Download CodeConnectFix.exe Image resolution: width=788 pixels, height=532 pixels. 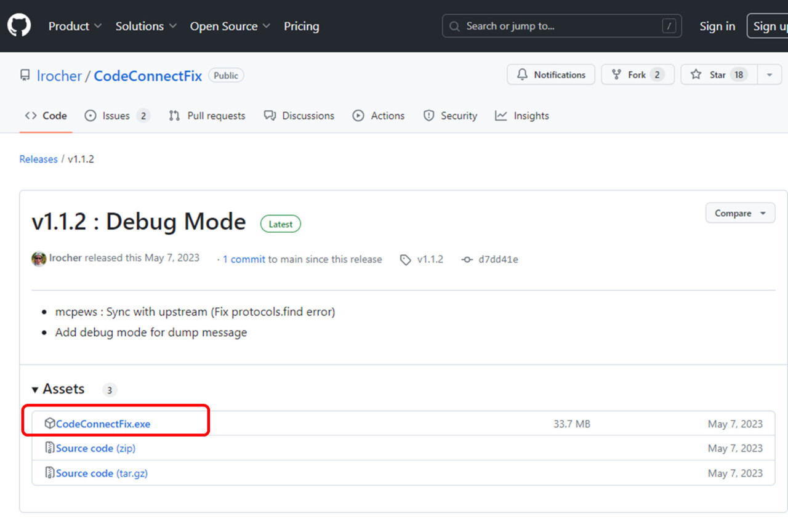tap(103, 424)
